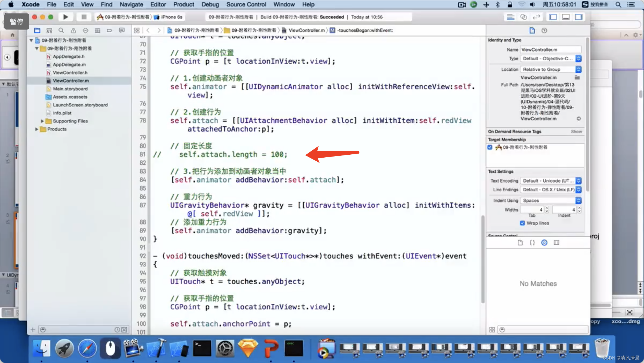
Task: Toggle Wrap lines setting in Text Settings
Action: click(524, 223)
